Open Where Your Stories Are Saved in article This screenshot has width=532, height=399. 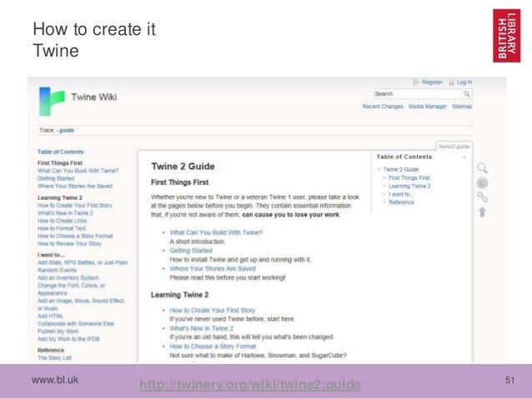click(213, 268)
